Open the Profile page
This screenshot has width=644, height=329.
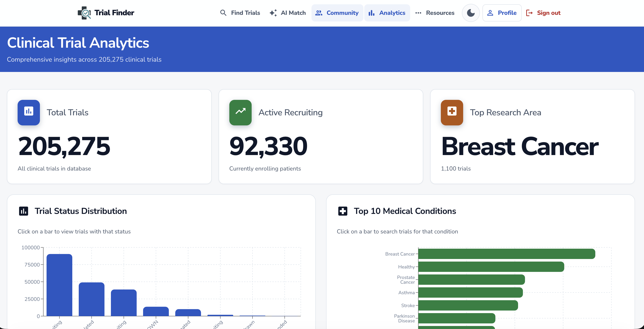pyautogui.click(x=502, y=13)
